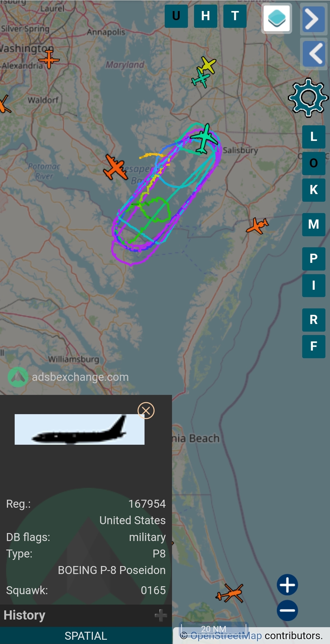The image size is (330, 644).
Task: Expand sidebar with right chevron arrow
Action: (x=313, y=19)
